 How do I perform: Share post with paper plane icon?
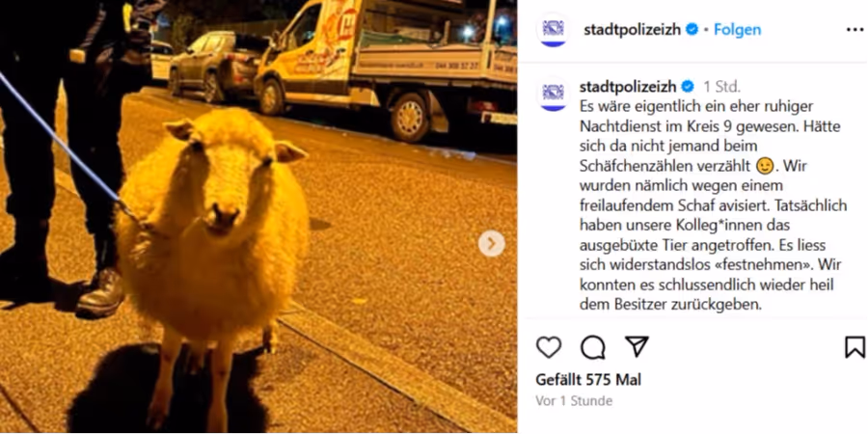tap(637, 346)
